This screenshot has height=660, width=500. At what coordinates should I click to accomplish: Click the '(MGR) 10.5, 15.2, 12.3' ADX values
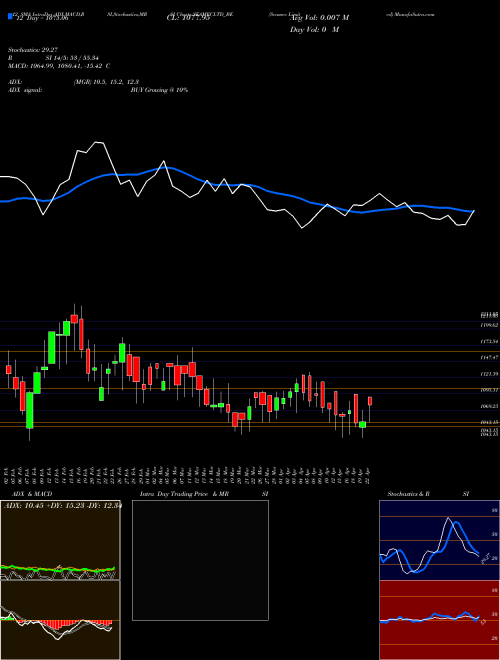106,82
